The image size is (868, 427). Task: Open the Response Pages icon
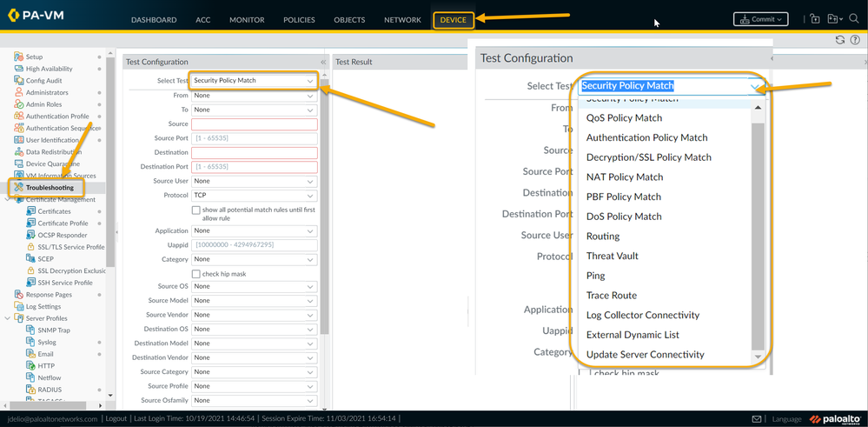click(x=19, y=295)
